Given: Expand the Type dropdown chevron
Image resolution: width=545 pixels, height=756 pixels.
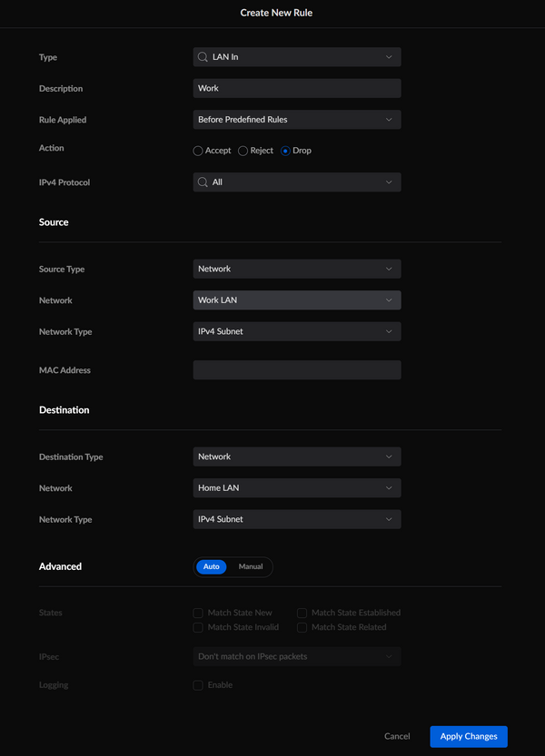Looking at the screenshot, I should tap(389, 57).
